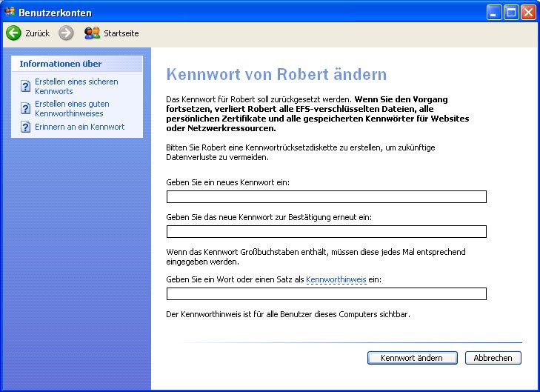Open 'Erstellen eines sicheren Kennworts' help topic
The height and width of the screenshot is (392, 540).
point(76,86)
